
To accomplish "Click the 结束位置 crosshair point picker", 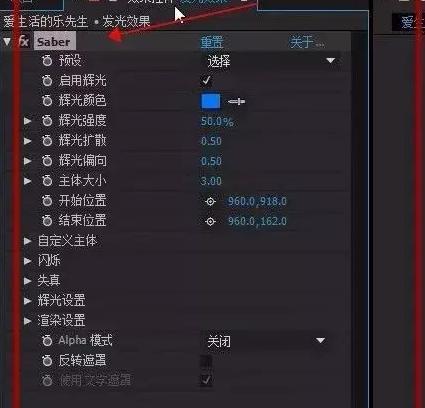I will click(210, 221).
